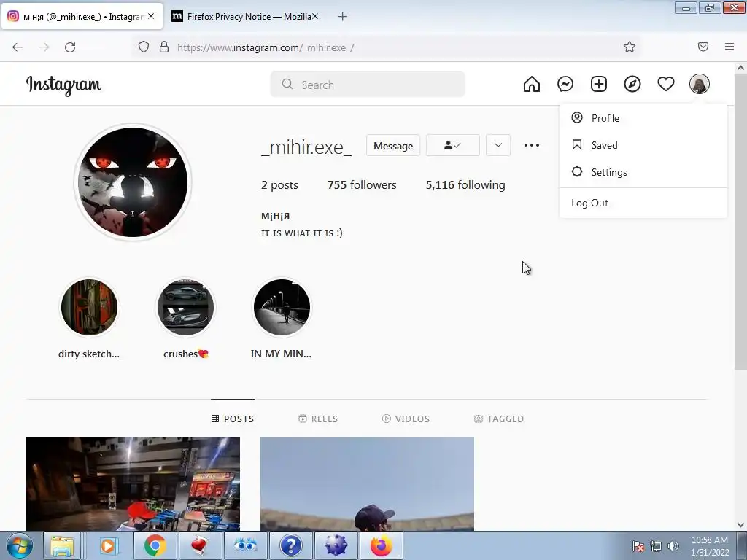Click the New Post plus icon

tap(599, 85)
